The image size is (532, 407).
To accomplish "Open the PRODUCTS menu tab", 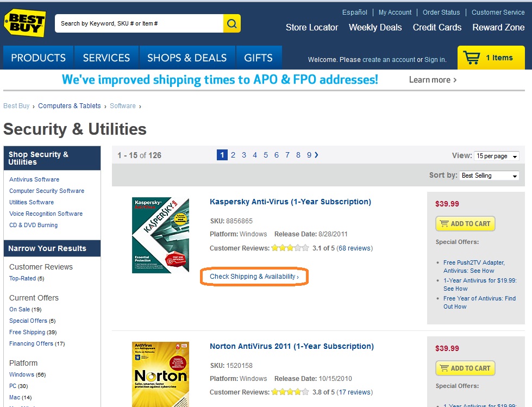I will [39, 58].
